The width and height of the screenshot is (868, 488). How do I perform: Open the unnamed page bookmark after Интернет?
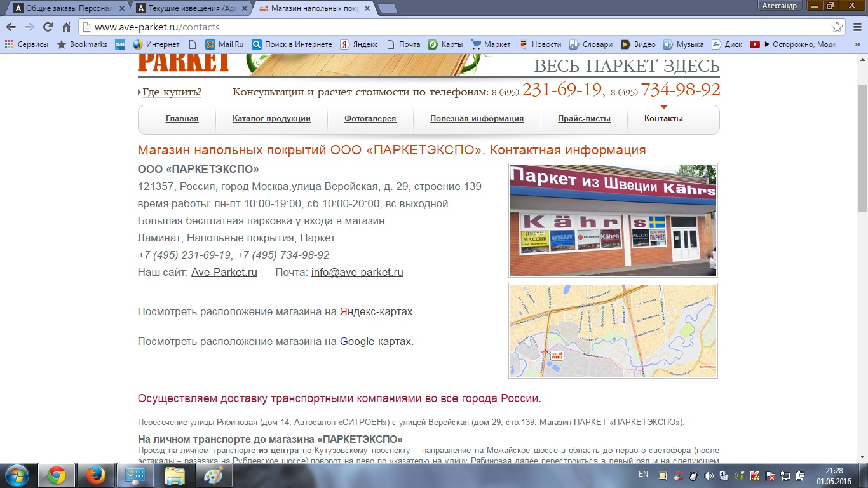pos(193,44)
